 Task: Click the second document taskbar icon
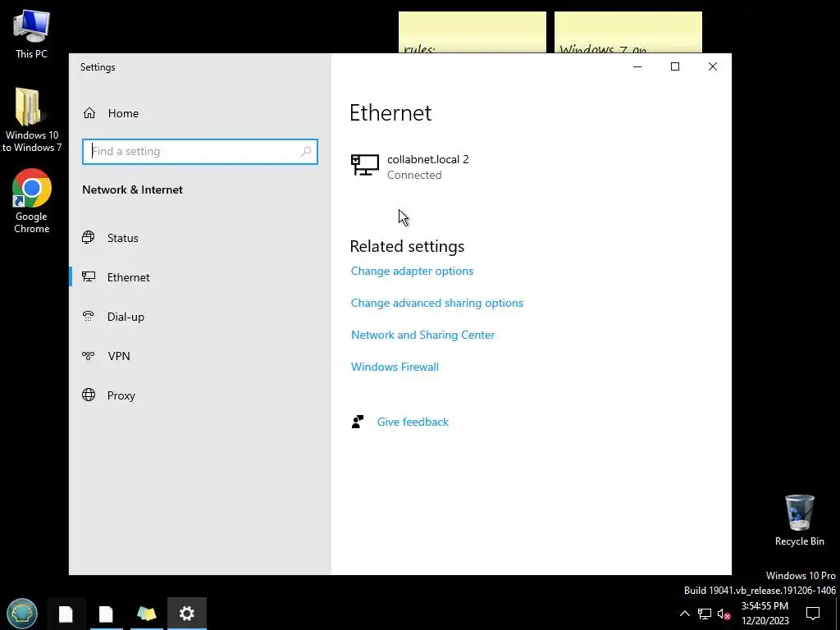(x=106, y=614)
